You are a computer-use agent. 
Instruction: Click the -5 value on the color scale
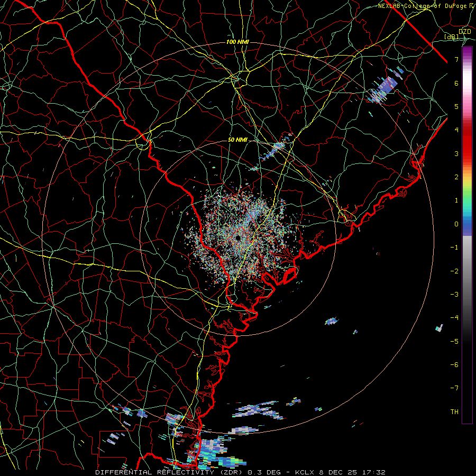point(454,342)
